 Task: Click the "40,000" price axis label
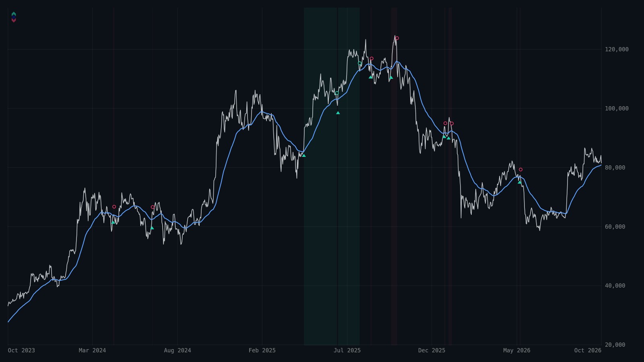pos(615,286)
